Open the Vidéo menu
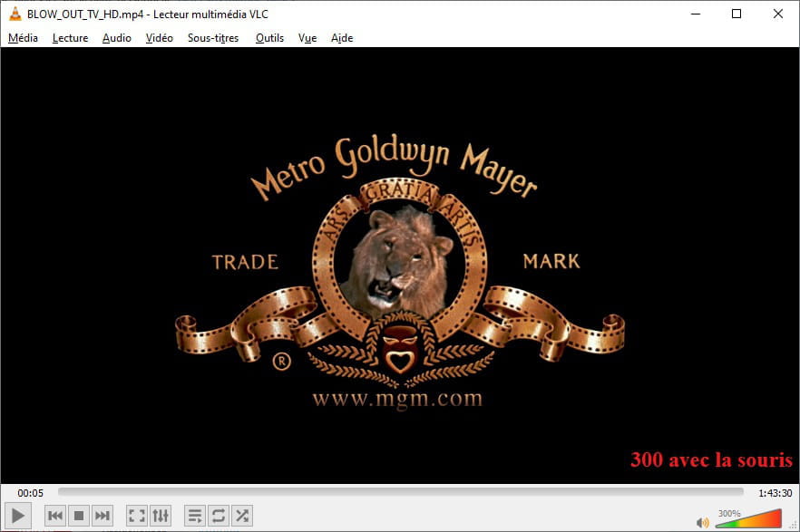Viewport: 800px width, 532px height. (x=160, y=38)
